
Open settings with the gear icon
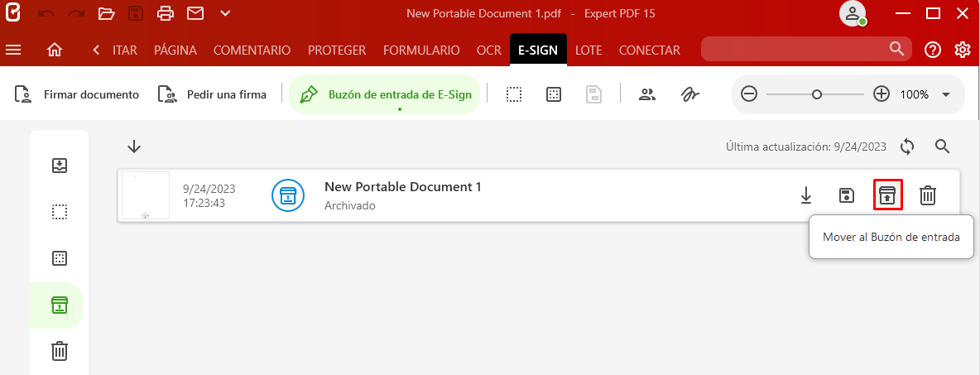click(963, 50)
